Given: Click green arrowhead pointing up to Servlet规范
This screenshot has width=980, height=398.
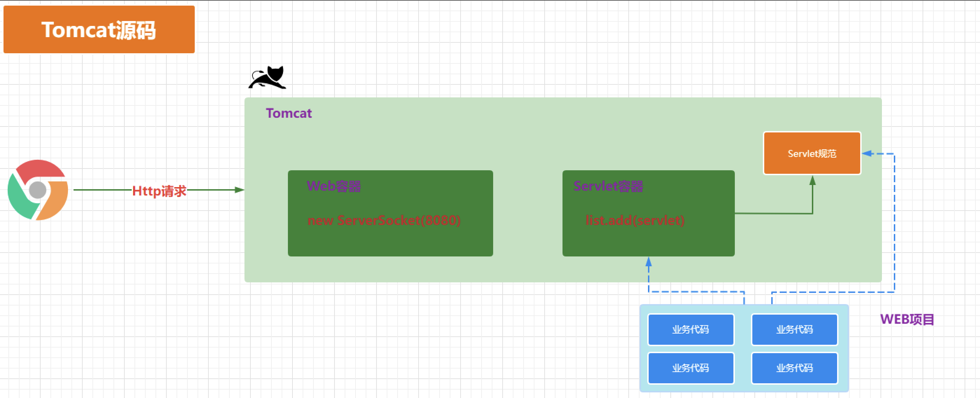Looking at the screenshot, I should coord(812,180).
